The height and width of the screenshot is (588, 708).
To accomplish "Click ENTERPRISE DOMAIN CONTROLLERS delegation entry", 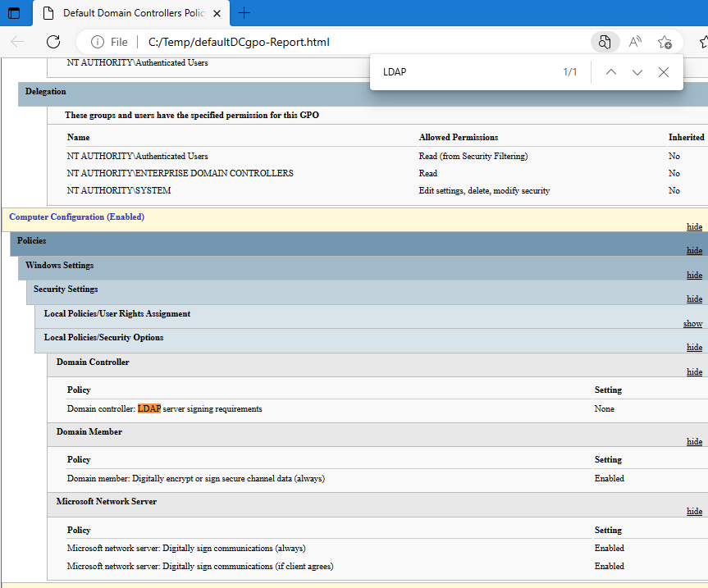I will (x=180, y=173).
